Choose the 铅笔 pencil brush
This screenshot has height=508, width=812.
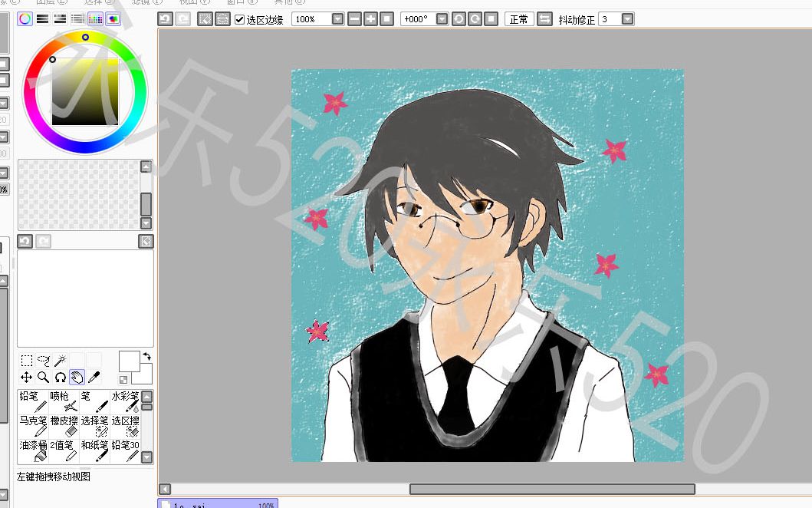(33, 402)
